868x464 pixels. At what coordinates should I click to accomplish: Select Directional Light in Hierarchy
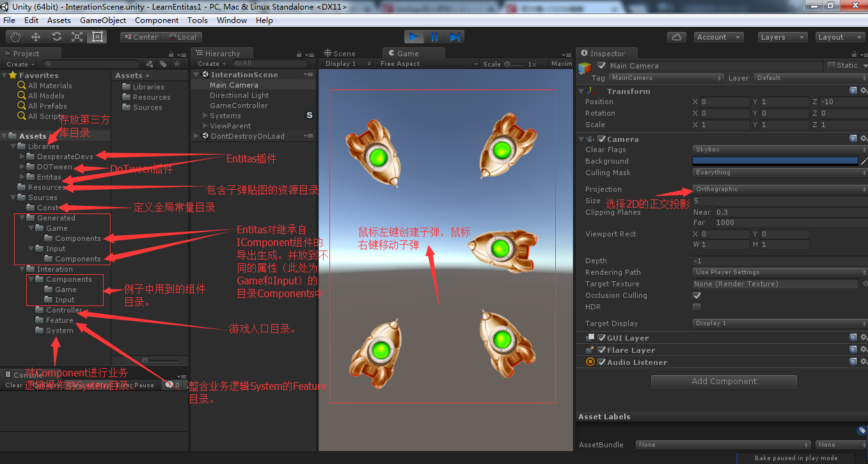coord(239,95)
